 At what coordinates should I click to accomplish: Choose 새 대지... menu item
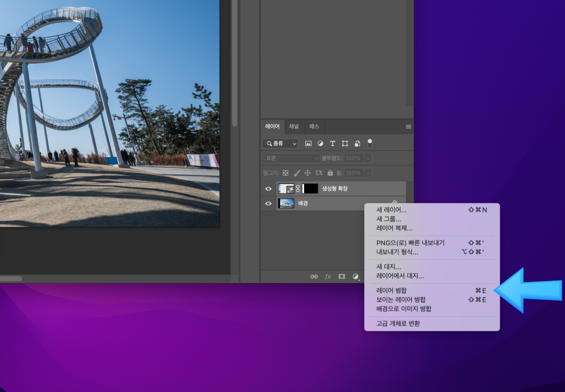click(432, 267)
